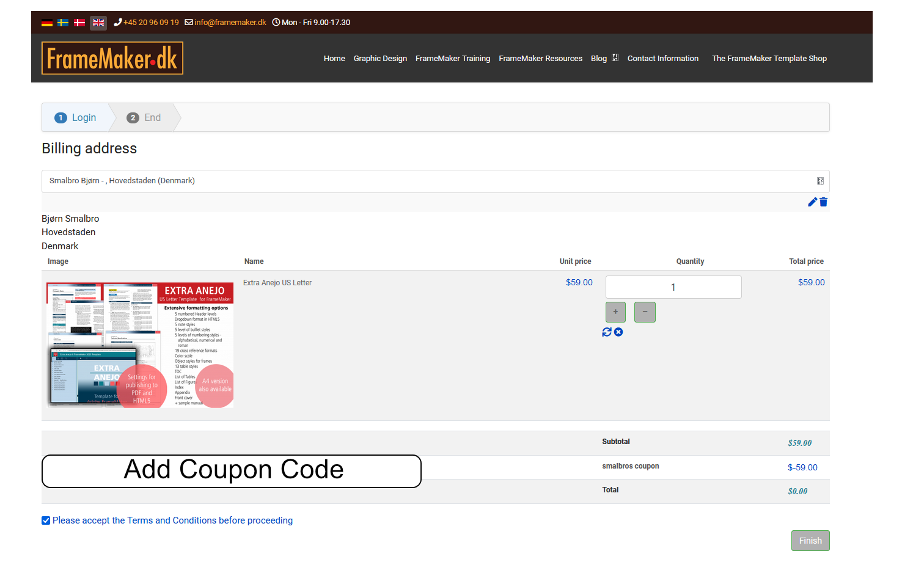Viewport: 924px width, 562px height.
Task: Click the $59.00 total price in item row
Action: 812,282
